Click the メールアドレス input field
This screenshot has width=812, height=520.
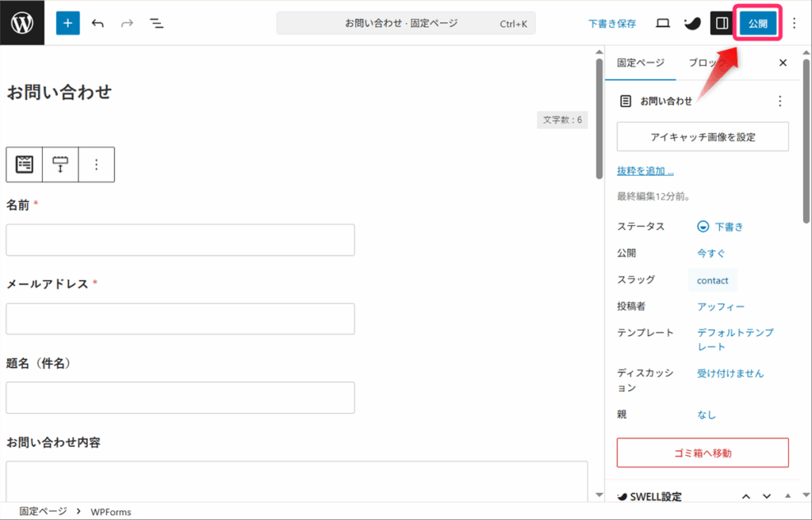(x=180, y=319)
